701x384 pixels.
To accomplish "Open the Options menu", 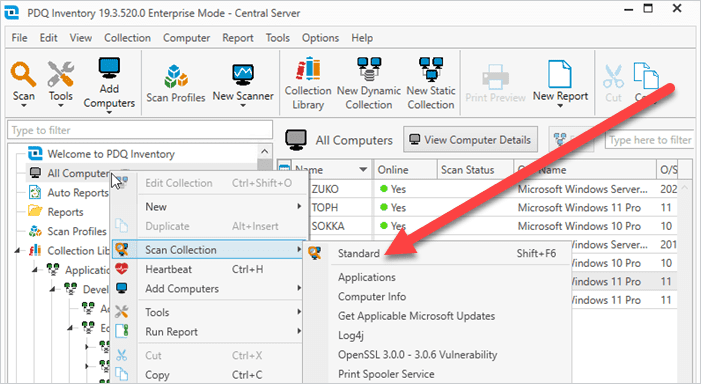I will coord(320,38).
